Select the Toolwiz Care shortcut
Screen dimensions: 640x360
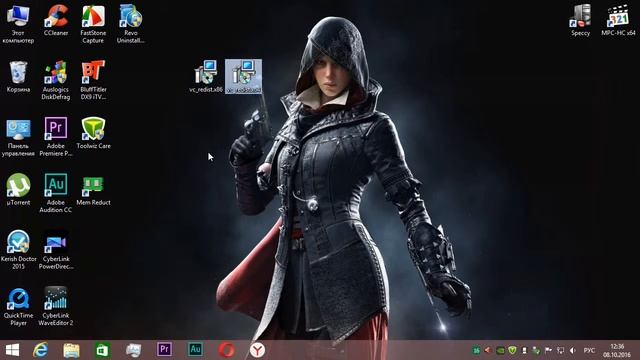93,133
